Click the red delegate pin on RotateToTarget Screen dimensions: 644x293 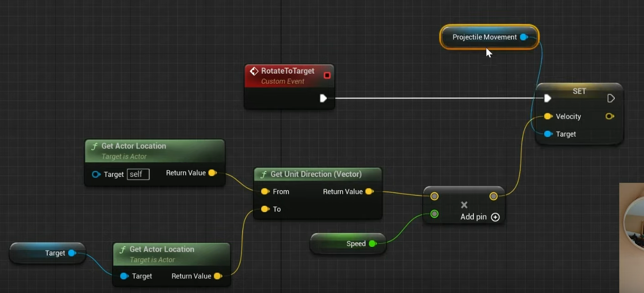click(x=327, y=75)
